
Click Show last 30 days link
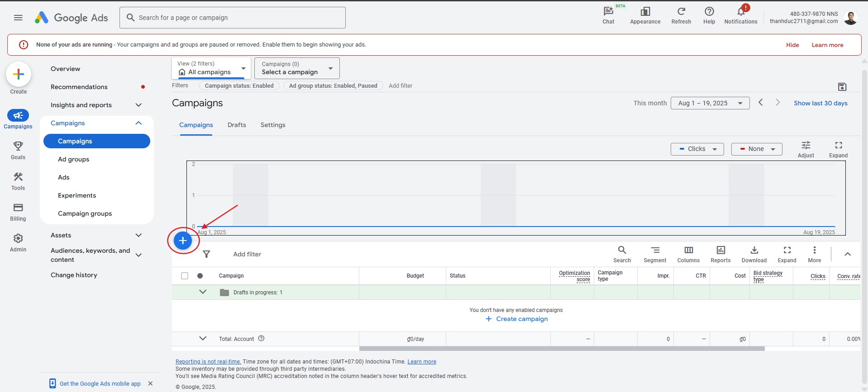(820, 103)
